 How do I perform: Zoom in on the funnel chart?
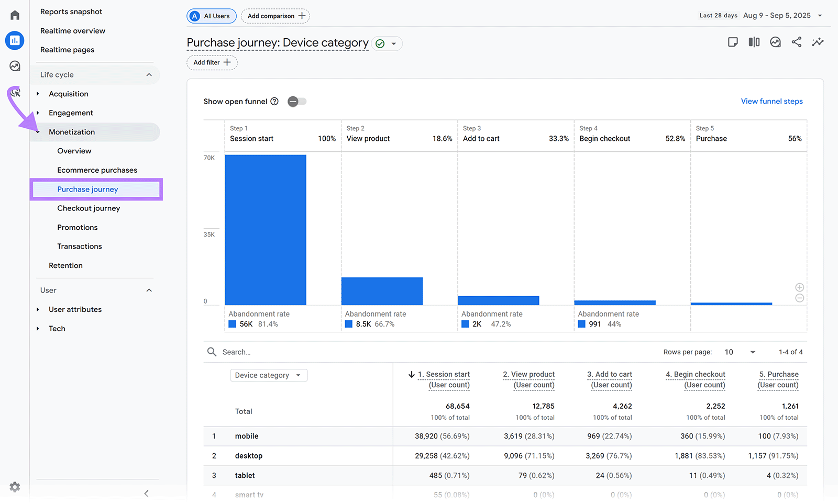click(800, 287)
